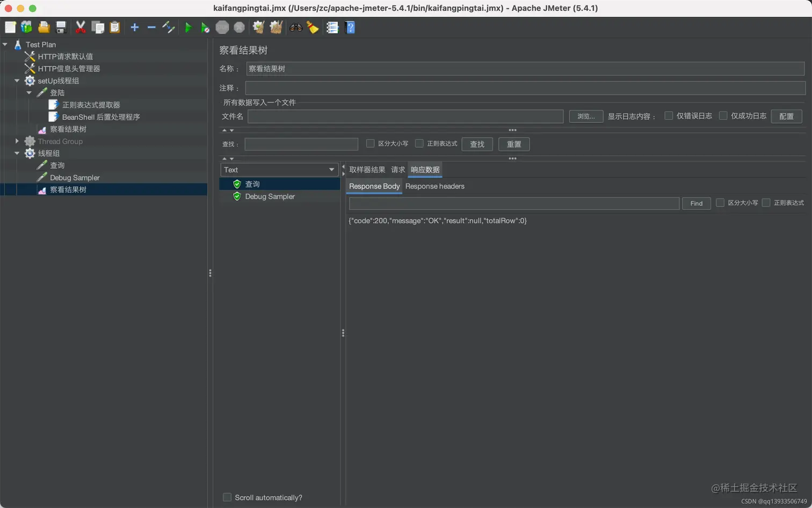Select HTTP信息头管理器 in the tree
The image size is (812, 508).
pos(69,69)
